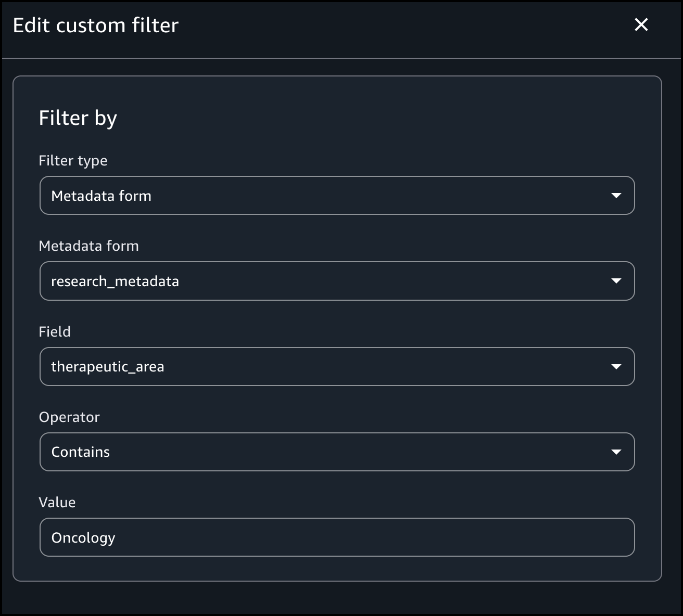Image resolution: width=683 pixels, height=616 pixels.
Task: Click the "Field" label
Action: pyautogui.click(x=55, y=331)
